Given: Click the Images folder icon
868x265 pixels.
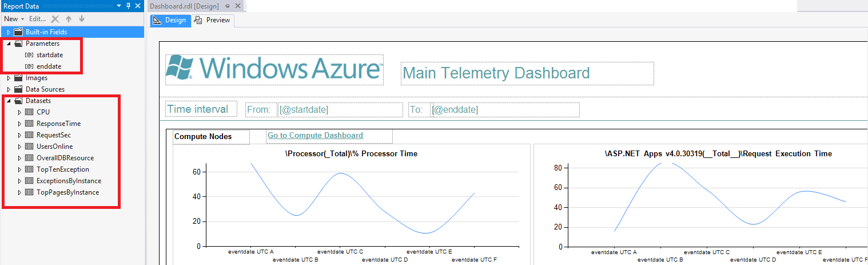Looking at the screenshot, I should pyautogui.click(x=18, y=78).
